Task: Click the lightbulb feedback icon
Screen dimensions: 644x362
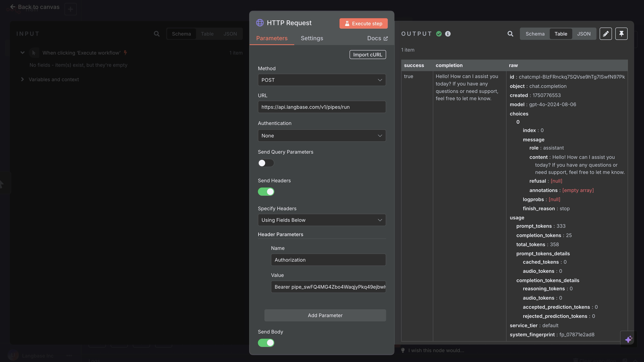Action: coord(403,350)
